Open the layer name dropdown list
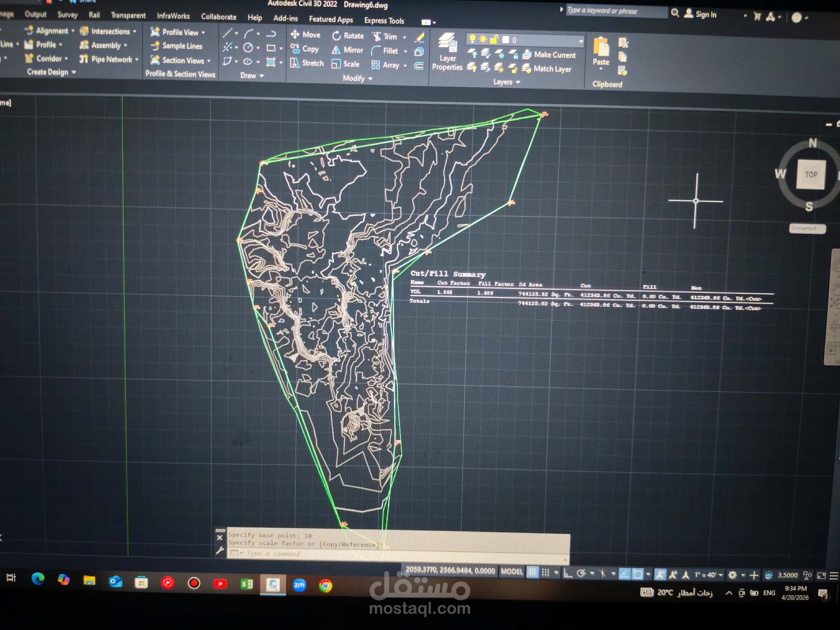 [580, 41]
